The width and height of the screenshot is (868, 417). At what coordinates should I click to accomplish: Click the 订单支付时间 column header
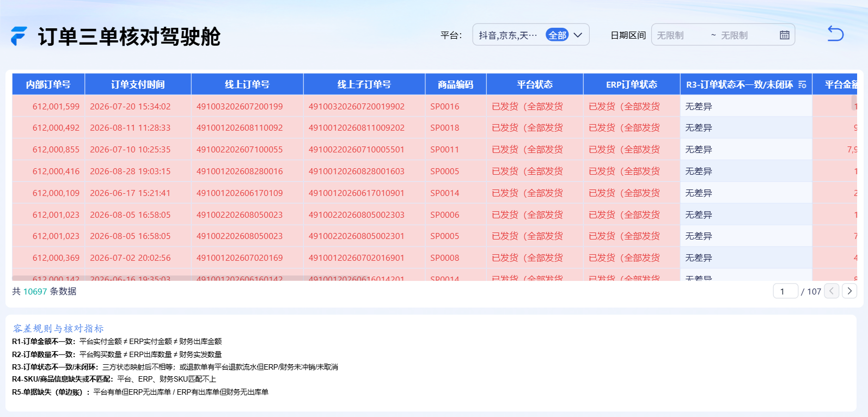tap(138, 84)
